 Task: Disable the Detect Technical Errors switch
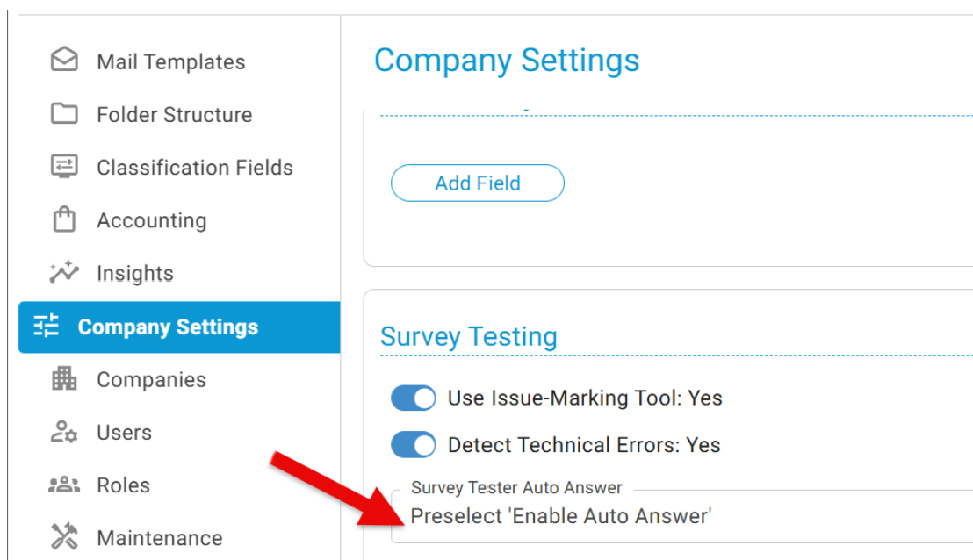click(414, 445)
